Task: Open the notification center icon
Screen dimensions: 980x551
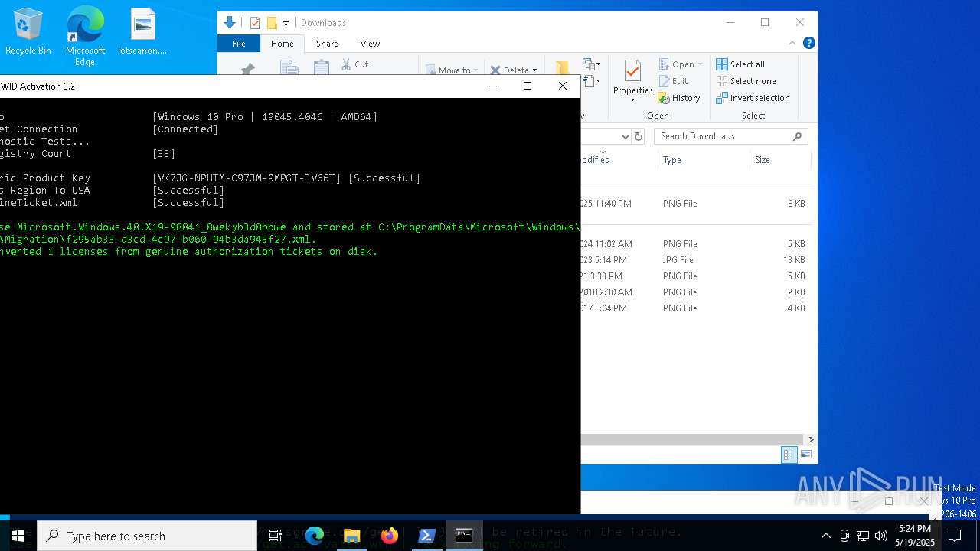Action: click(x=955, y=536)
